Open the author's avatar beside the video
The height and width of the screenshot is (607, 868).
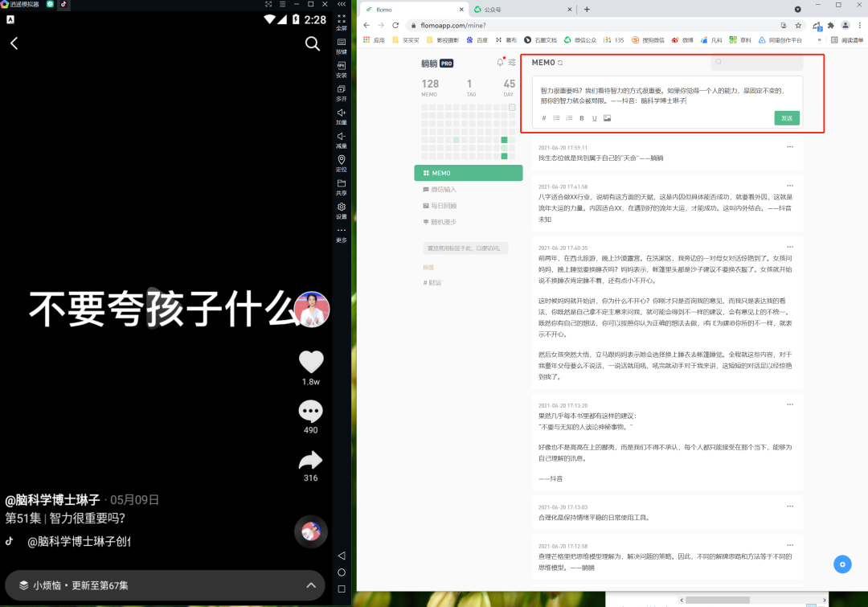312,309
